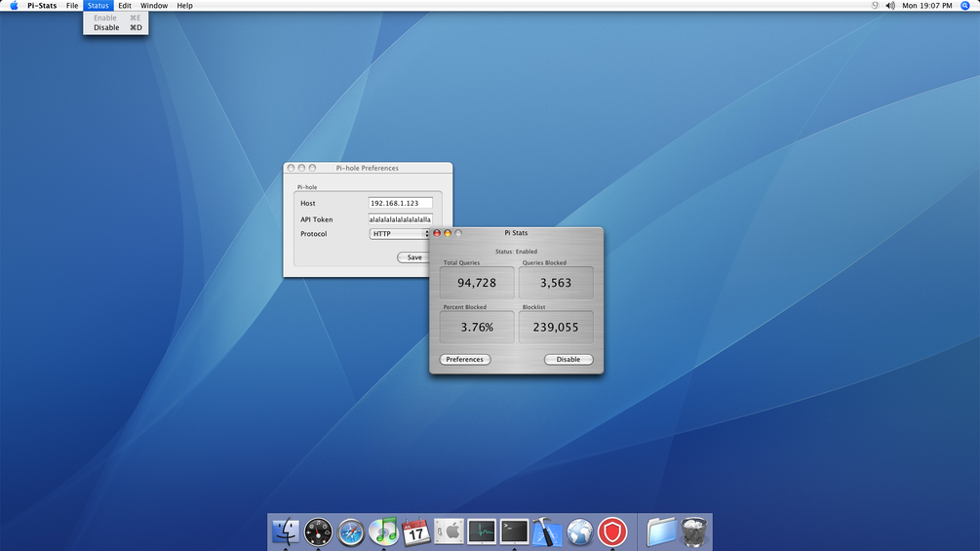Click the Bluetooth-style status icon left of volume
This screenshot has height=551, width=980.
click(x=875, y=6)
